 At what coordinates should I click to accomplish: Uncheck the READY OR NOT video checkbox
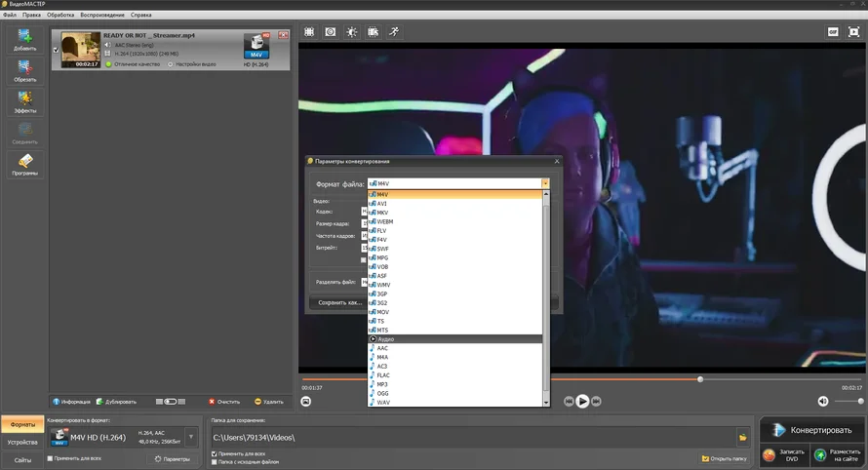[55, 50]
